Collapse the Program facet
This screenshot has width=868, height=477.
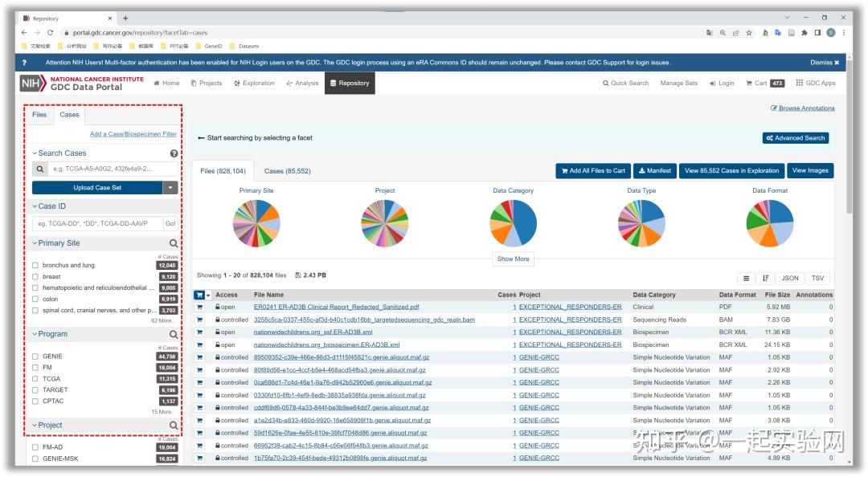coord(50,334)
